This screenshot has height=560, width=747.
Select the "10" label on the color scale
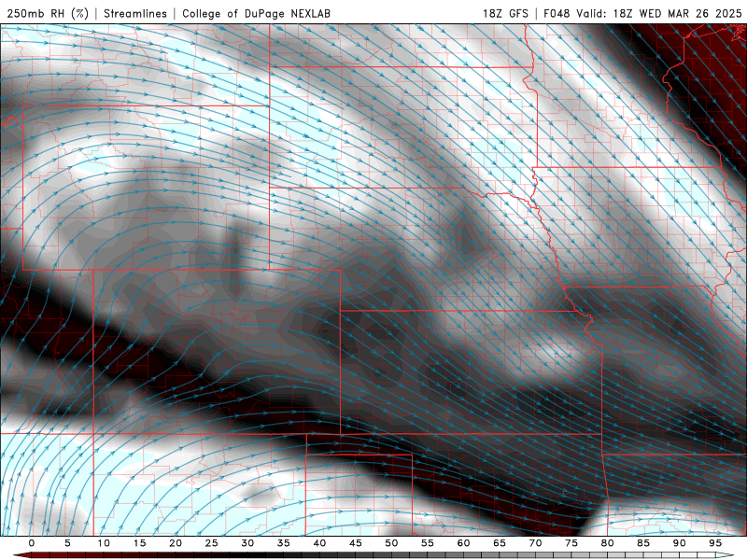(104, 543)
